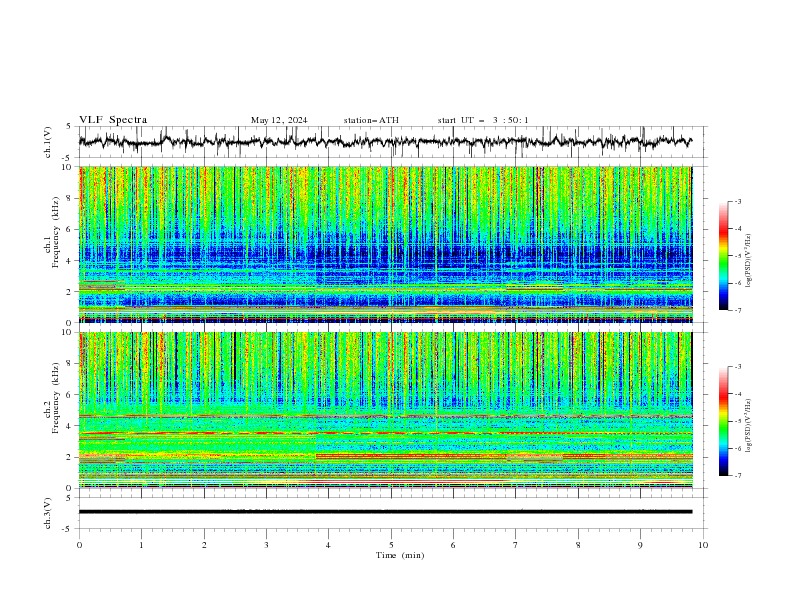Click time axis tick label "4"

[328, 545]
